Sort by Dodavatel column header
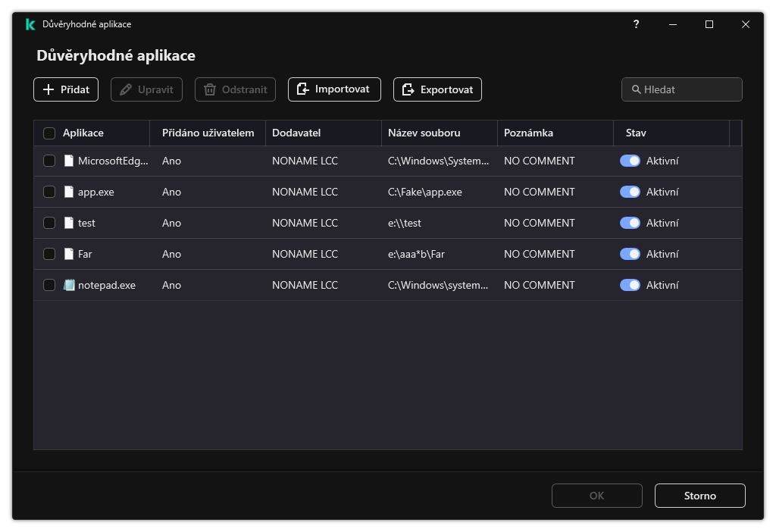This screenshot has width=776, height=532. click(x=296, y=133)
